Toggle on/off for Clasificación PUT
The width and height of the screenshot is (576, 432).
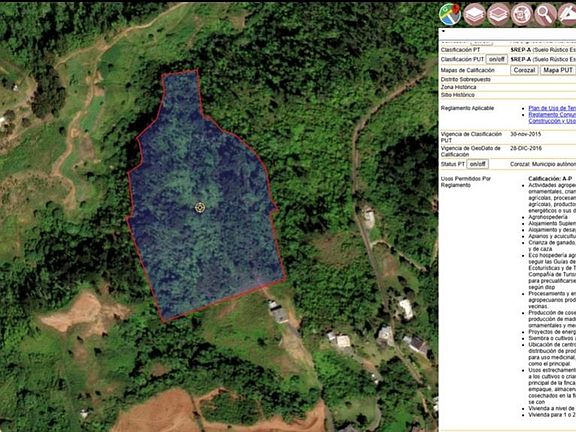[497, 59]
